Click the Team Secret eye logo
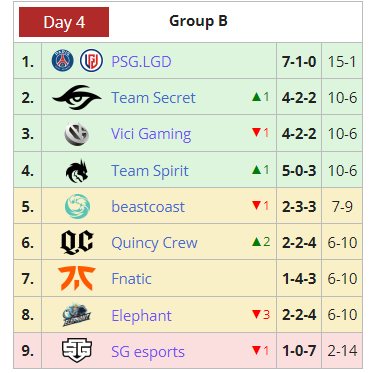Viewport: 379px width, 373px height. [77, 97]
